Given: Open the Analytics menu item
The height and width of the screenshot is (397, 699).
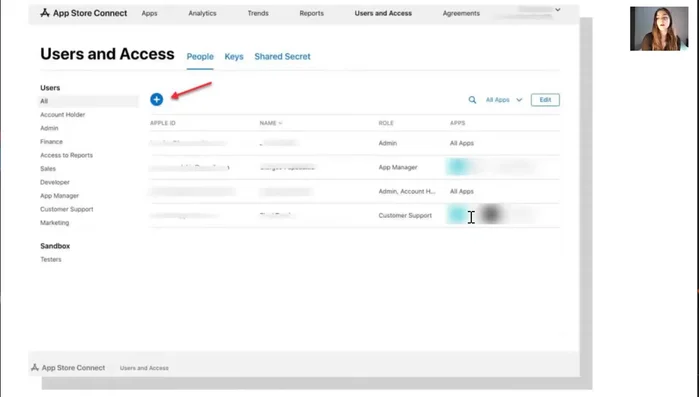Looking at the screenshot, I should coord(202,13).
